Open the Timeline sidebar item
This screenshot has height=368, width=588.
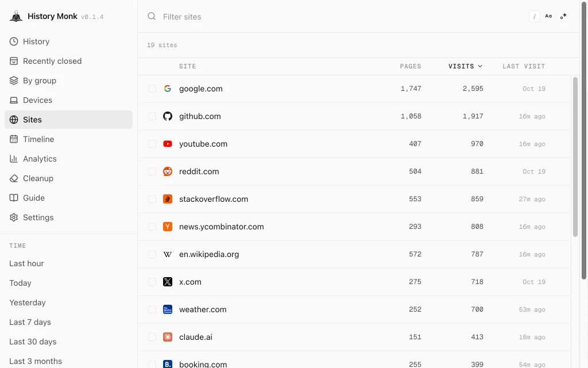69,139
